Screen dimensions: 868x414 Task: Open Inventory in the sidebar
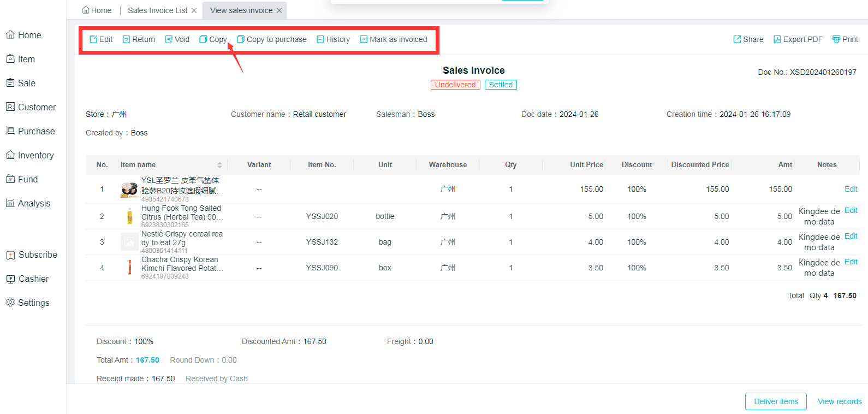tap(35, 155)
